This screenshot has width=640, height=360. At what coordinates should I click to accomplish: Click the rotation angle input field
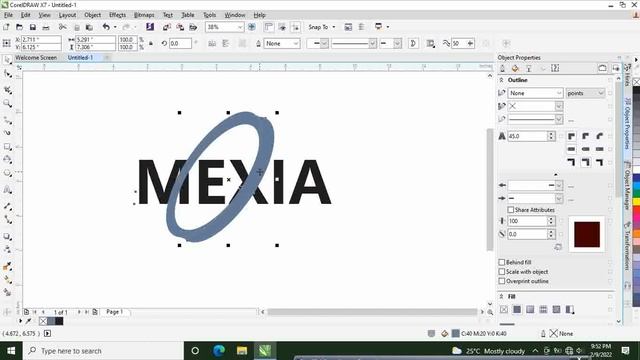tap(180, 43)
